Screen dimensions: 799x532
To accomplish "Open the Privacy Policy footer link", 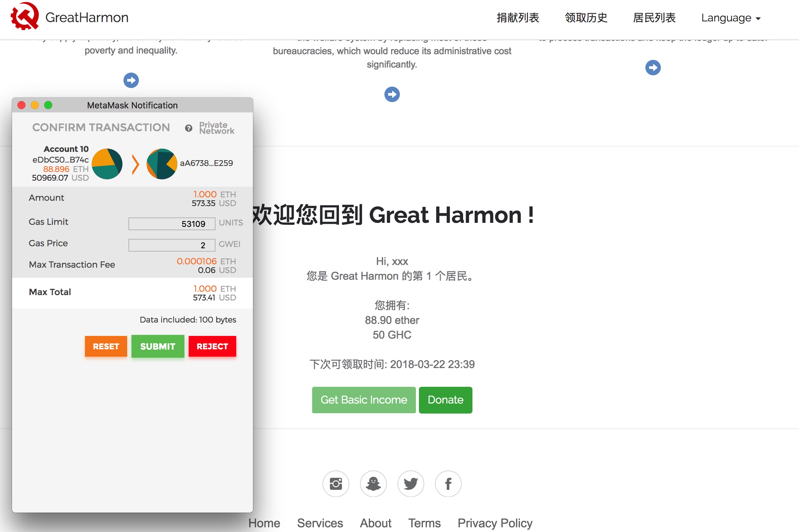I will [495, 523].
